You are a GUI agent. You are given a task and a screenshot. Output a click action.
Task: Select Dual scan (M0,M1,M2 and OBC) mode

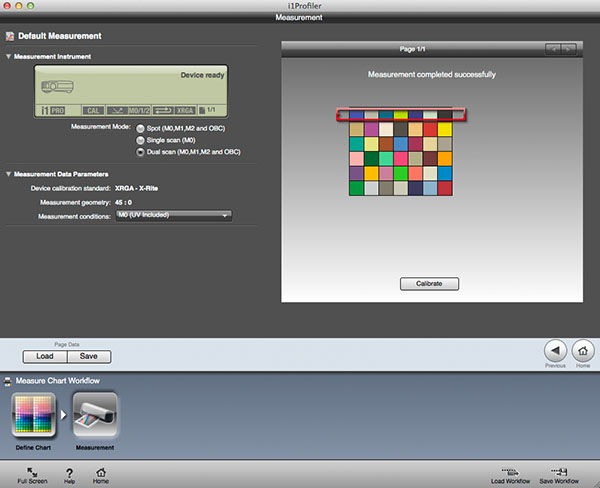coord(140,152)
